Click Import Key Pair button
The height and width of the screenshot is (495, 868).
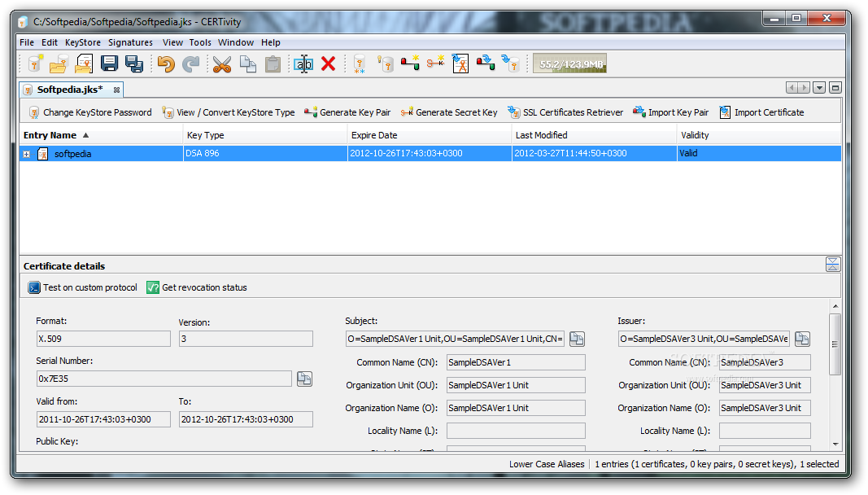click(x=671, y=112)
